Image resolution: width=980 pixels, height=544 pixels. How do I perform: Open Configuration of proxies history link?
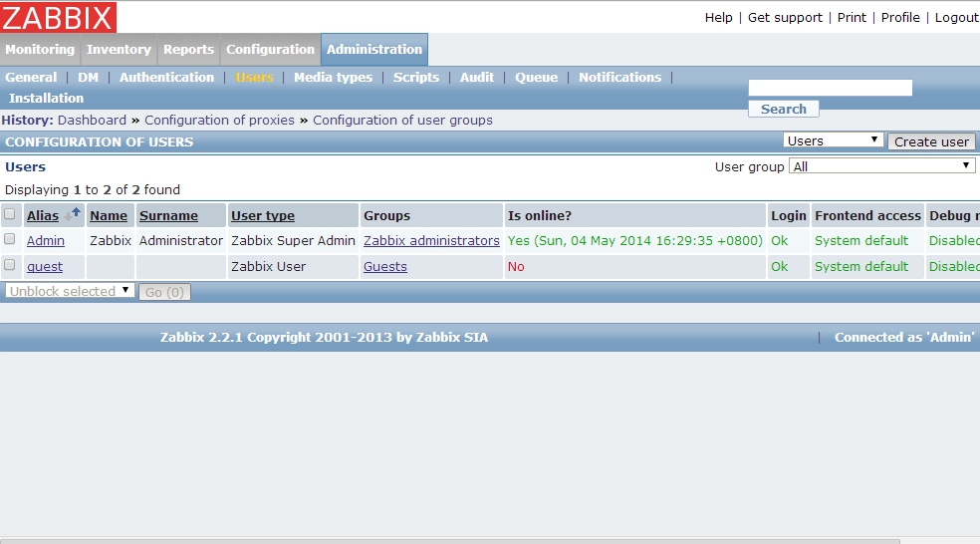tap(219, 120)
